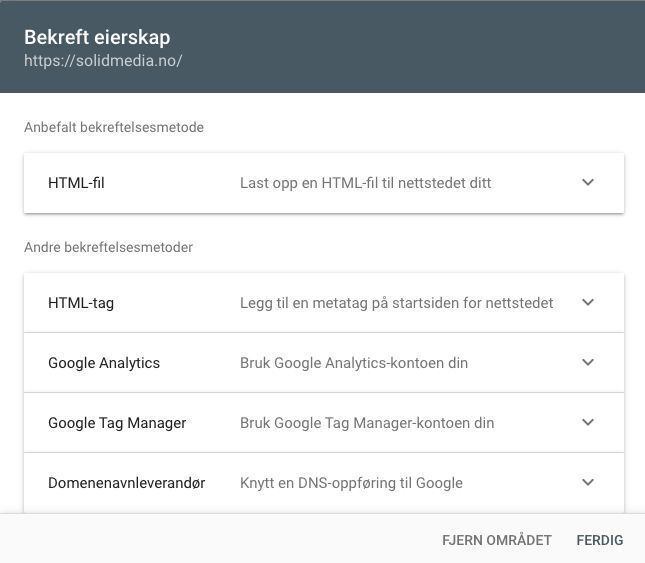Click 'Knytt en DNS-oppføring til Google' text
The width and height of the screenshot is (645, 563).
pyautogui.click(x=351, y=483)
